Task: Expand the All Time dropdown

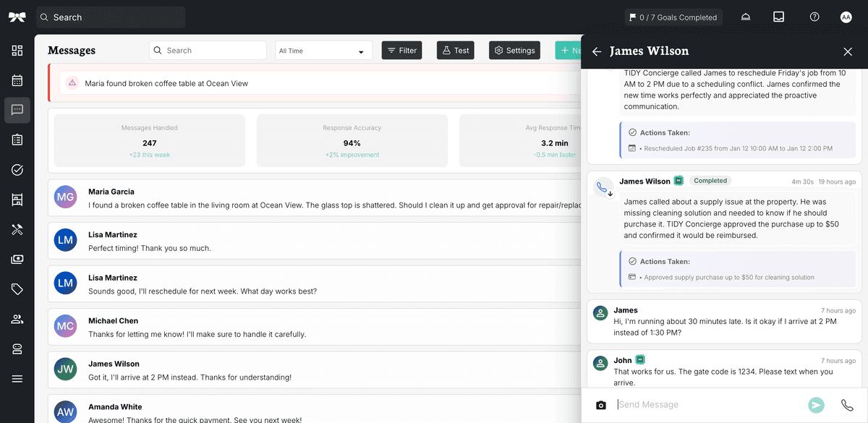Action: (x=323, y=51)
